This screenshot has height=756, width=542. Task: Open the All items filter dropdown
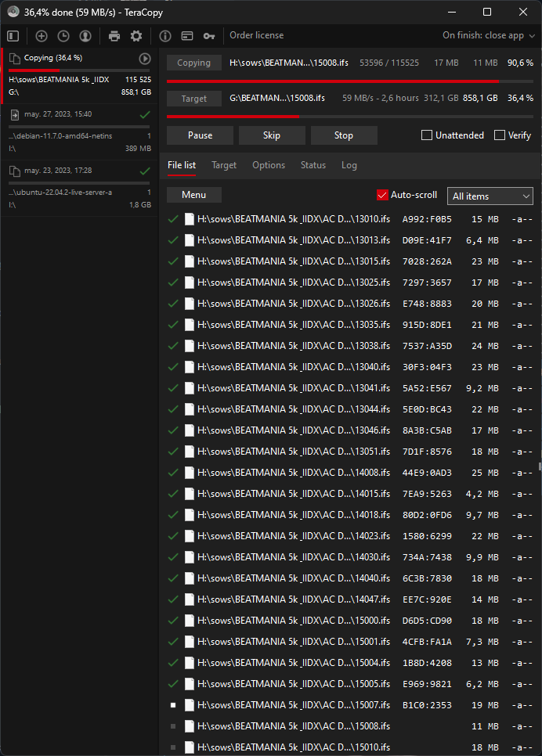point(490,196)
